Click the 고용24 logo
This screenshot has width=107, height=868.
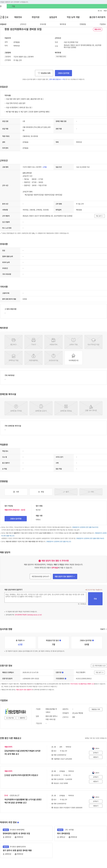click(4, 17)
